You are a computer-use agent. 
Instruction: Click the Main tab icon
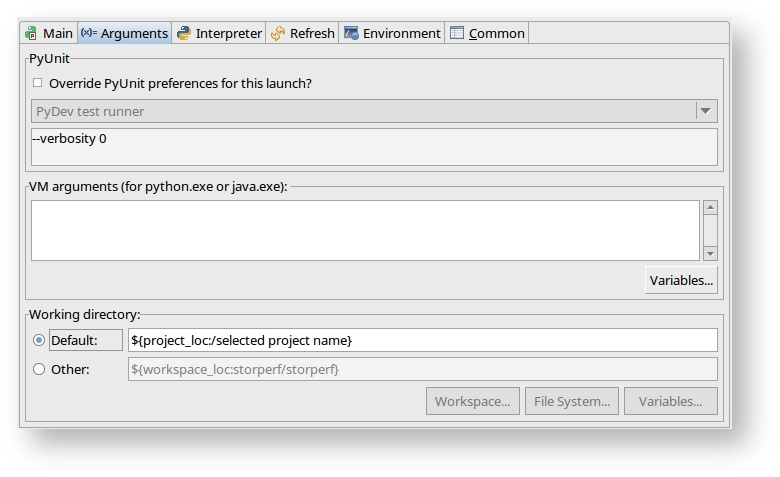[x=31, y=33]
